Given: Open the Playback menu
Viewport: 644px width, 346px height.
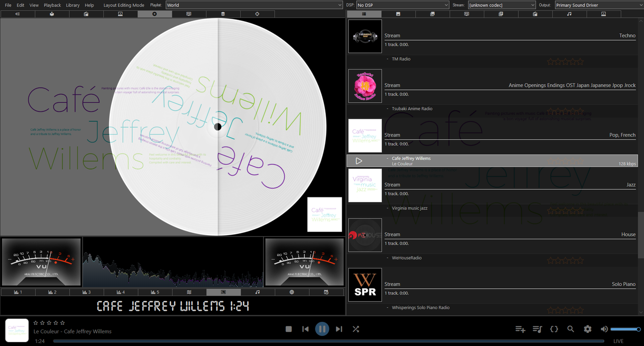Looking at the screenshot, I should [x=52, y=5].
